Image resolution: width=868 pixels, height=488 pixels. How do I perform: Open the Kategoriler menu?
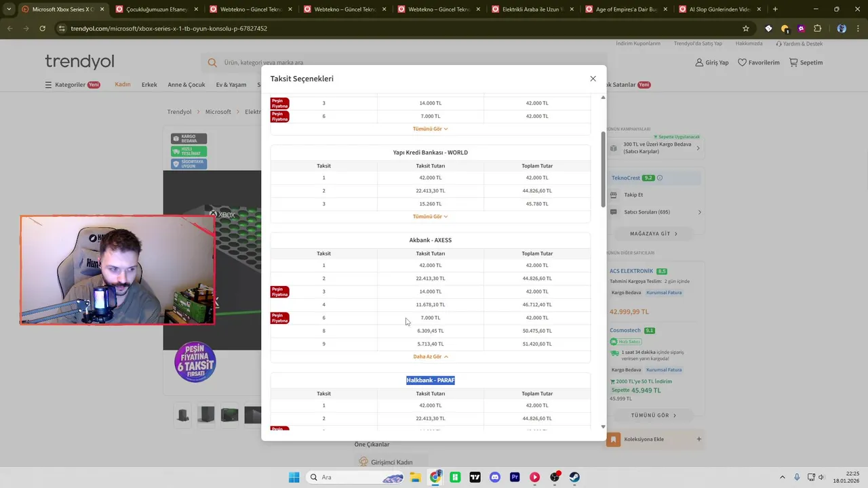tap(73, 85)
